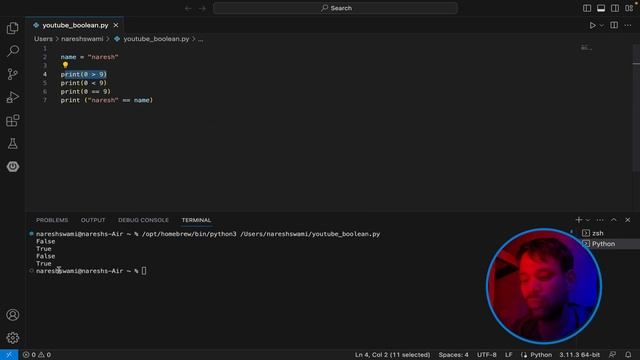640x360 pixels.
Task: Click nareshswami in the breadcrumb
Action: pos(82,39)
